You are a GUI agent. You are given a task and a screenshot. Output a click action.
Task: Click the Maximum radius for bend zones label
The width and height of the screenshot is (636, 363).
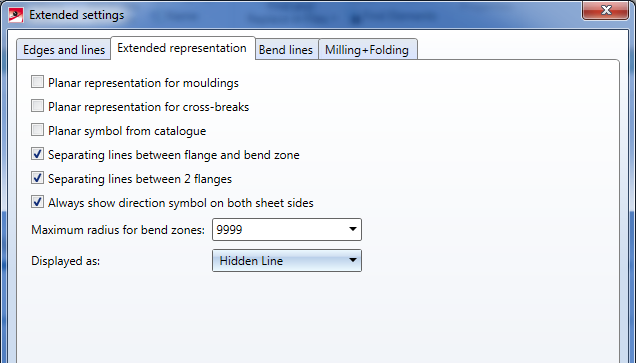pyautogui.click(x=118, y=230)
